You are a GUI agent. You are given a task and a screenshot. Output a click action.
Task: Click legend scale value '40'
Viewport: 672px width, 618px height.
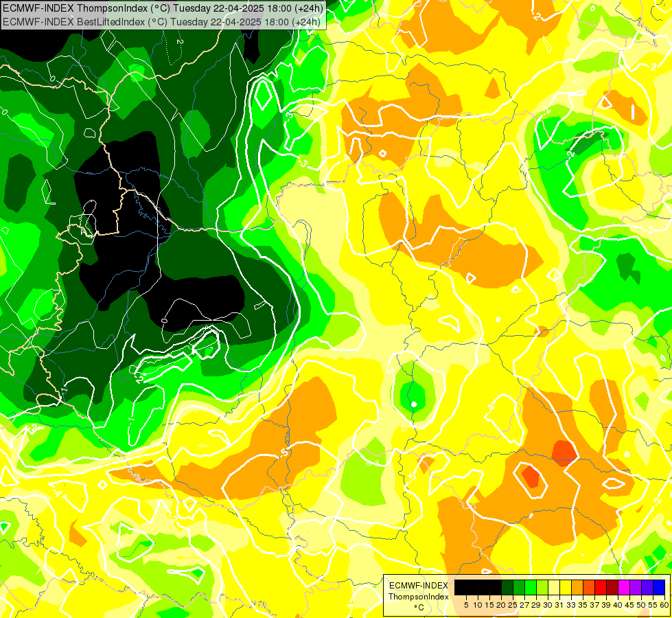pyautogui.click(x=618, y=605)
